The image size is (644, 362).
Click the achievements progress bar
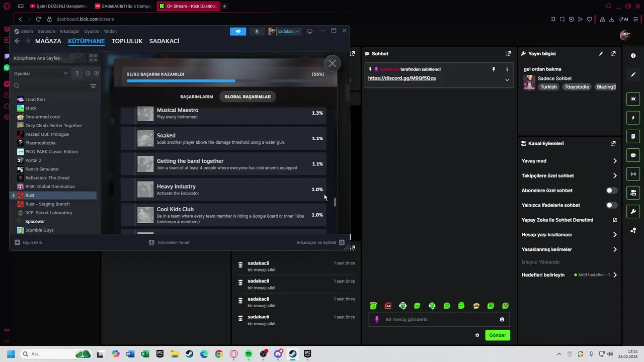[x=225, y=80]
